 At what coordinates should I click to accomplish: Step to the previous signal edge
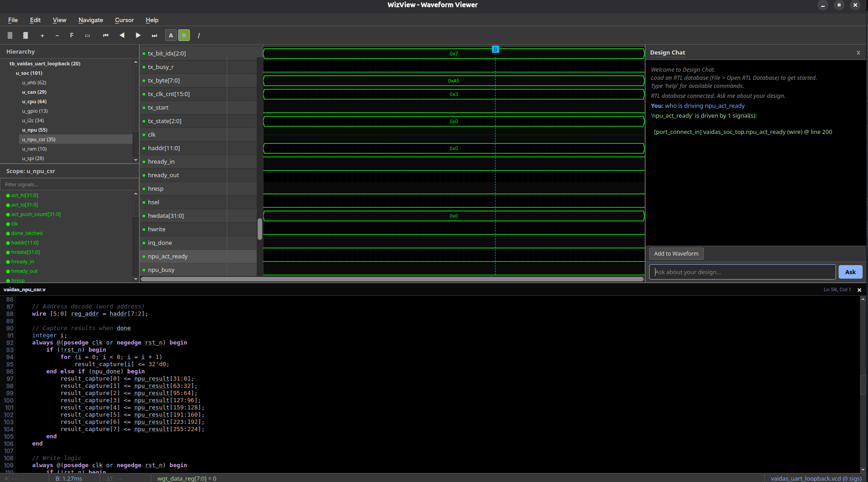coord(122,35)
